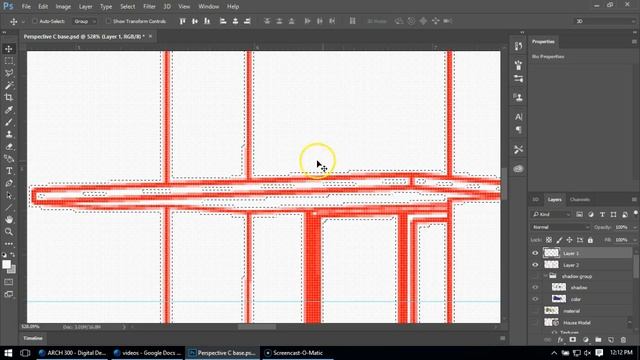
Task: Align top edges in options bar
Action: point(182,21)
